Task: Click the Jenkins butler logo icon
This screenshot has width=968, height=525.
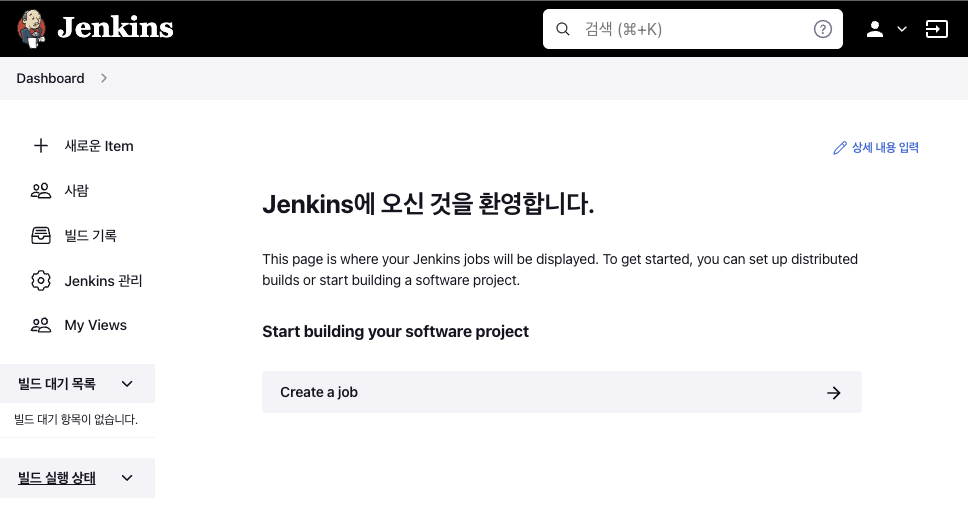Action: pos(31,28)
